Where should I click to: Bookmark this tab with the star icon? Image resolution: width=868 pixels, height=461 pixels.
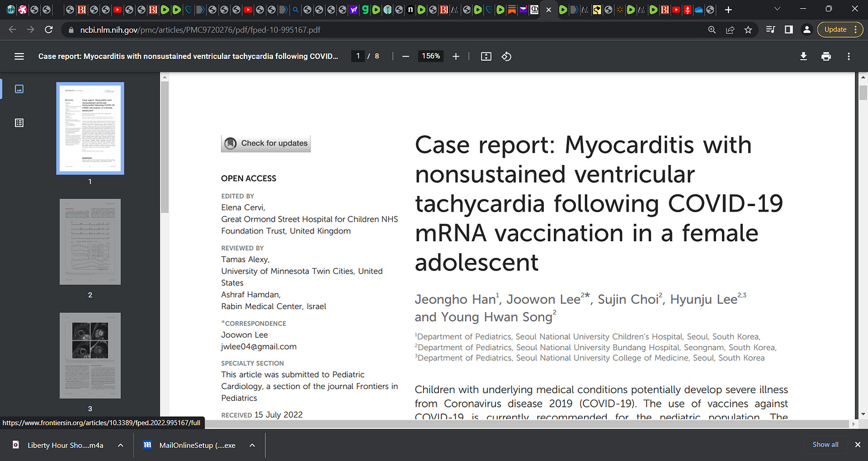748,30
